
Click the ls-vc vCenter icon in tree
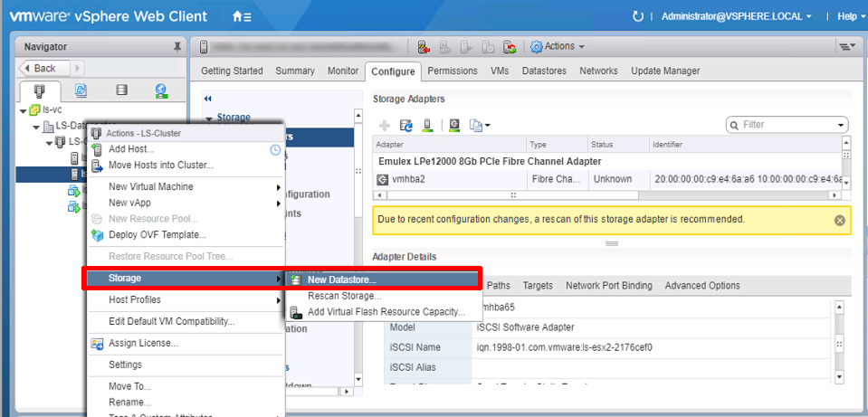[34, 109]
